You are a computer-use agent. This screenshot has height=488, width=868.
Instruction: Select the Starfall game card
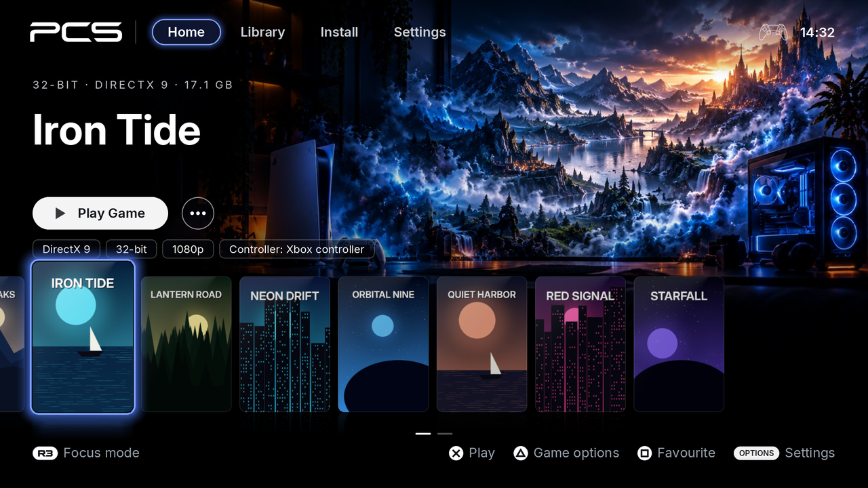coord(679,344)
